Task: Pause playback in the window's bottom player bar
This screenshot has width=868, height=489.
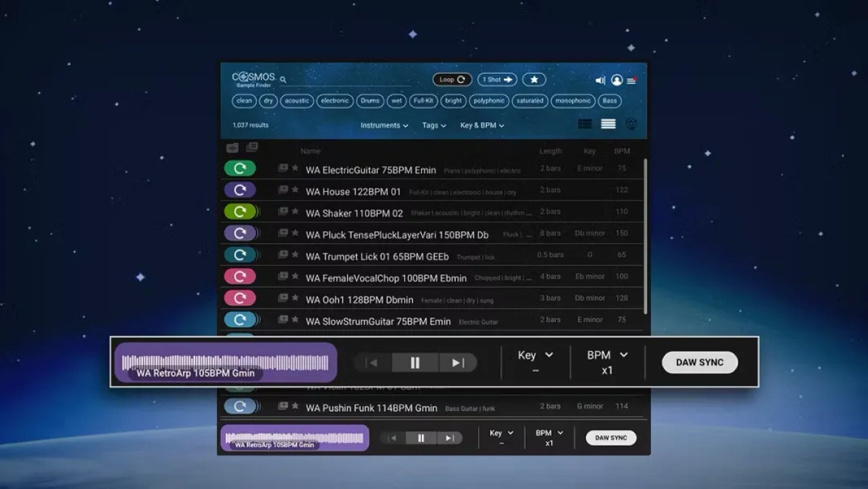Action: (420, 438)
